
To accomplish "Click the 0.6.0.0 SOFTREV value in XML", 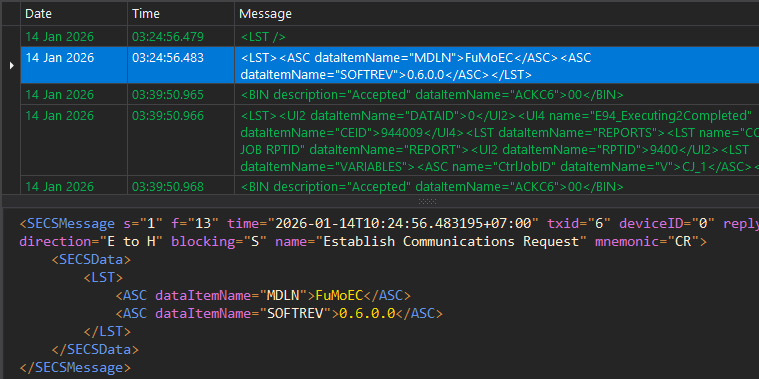I will tap(367, 314).
